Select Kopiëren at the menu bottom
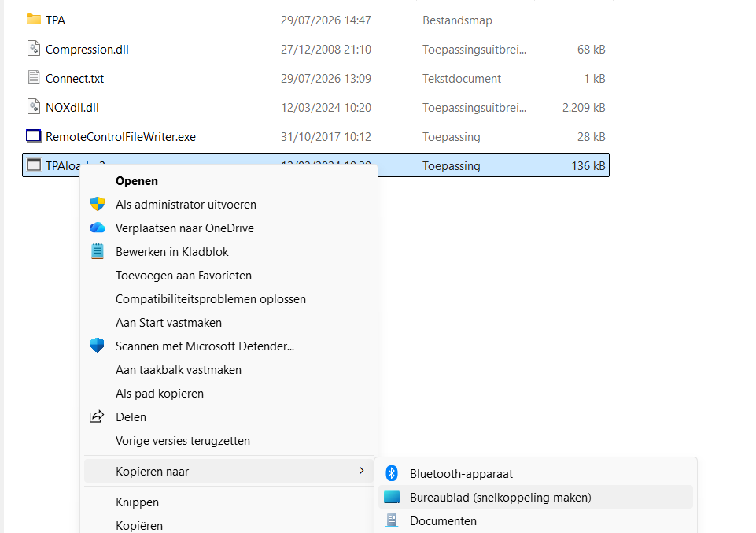The width and height of the screenshot is (756, 533). click(229, 525)
